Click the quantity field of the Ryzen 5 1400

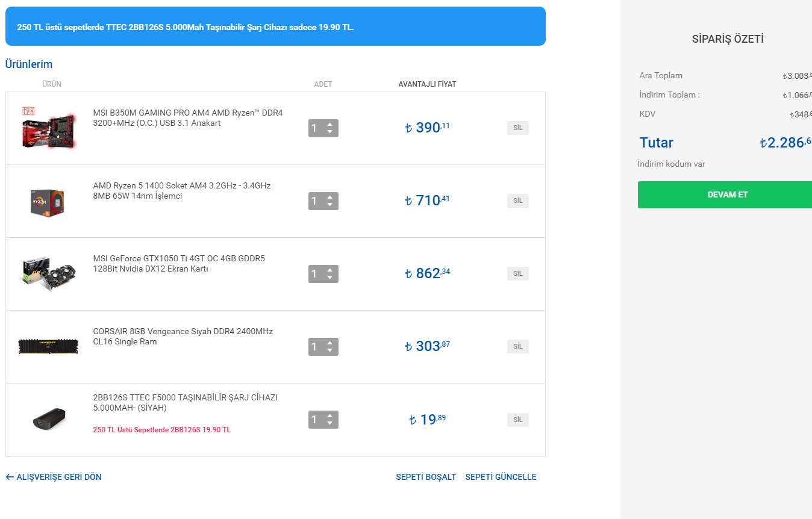point(315,201)
